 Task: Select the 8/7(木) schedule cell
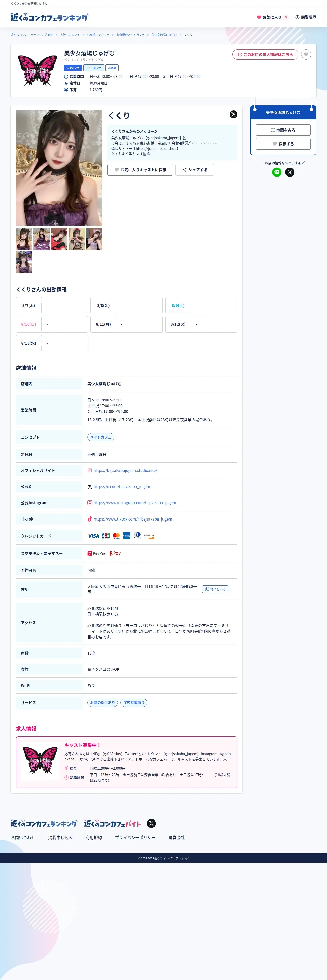tap(52, 305)
